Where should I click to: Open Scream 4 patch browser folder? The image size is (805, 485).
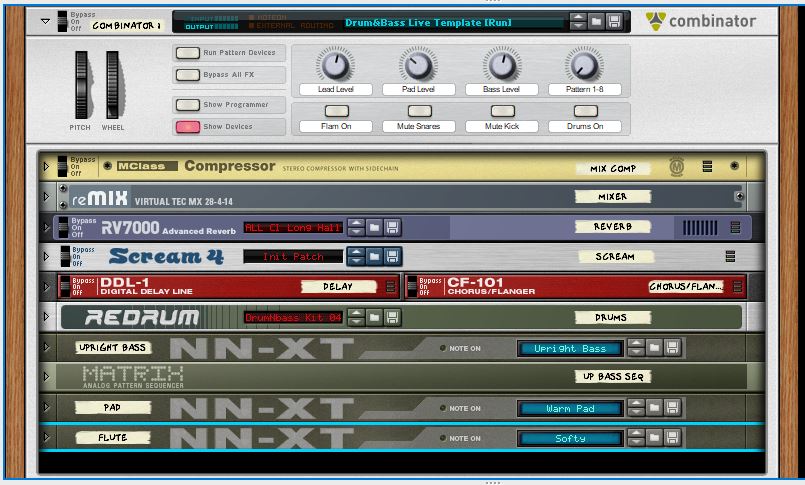[x=374, y=256]
